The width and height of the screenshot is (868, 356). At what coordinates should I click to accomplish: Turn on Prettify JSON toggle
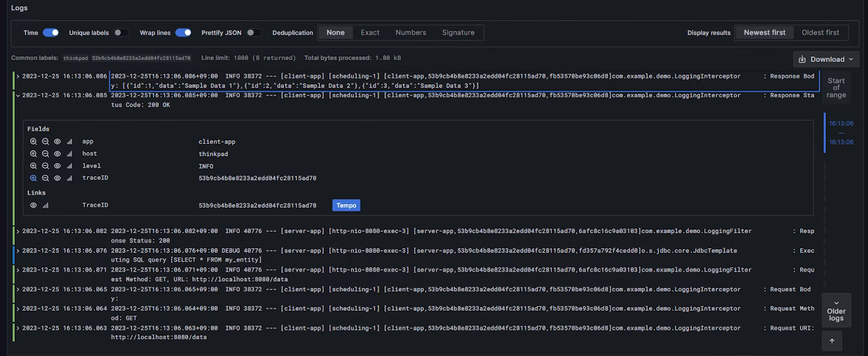tap(254, 33)
